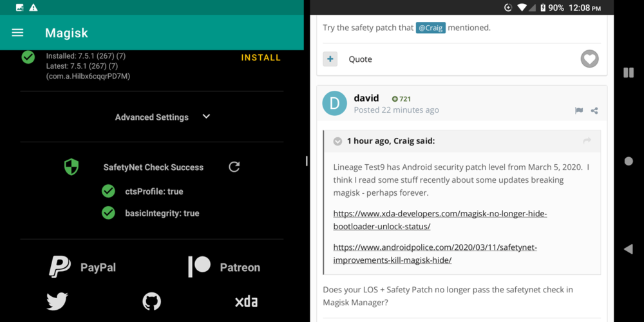Screen dimensions: 644x322
Task: Tap the Android back navigation button
Action: pos(629,249)
